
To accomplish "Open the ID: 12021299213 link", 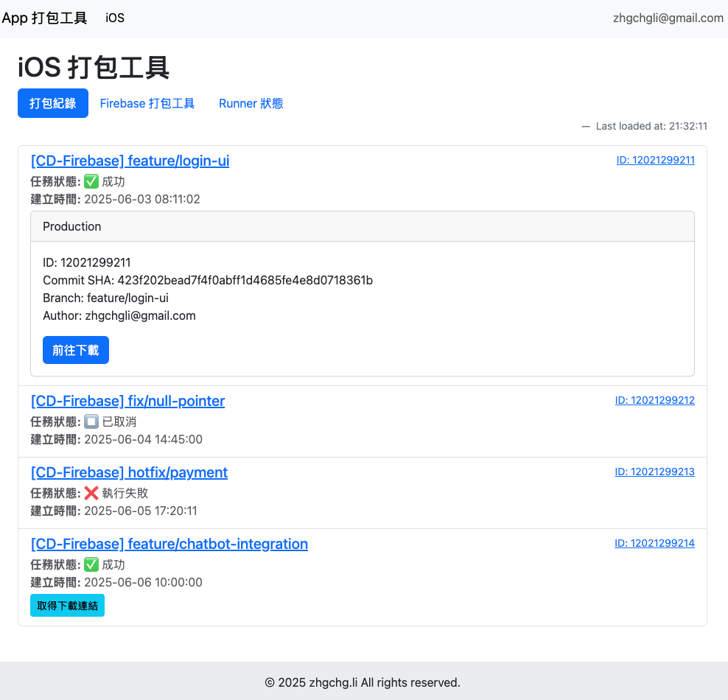I will tap(654, 472).
